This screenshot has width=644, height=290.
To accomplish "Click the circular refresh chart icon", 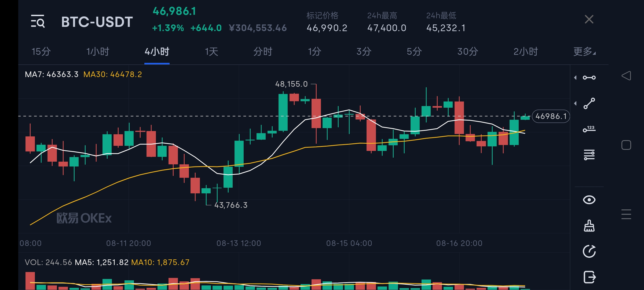I will (x=589, y=251).
